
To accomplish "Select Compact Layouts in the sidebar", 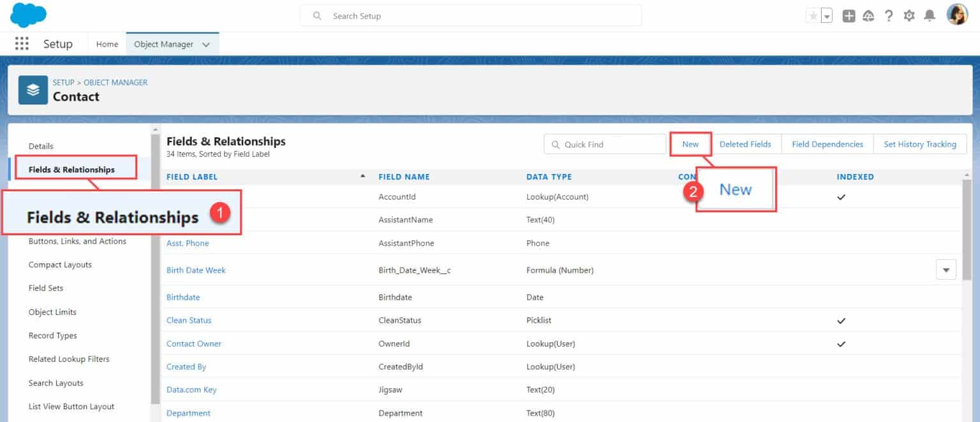I will [60, 265].
